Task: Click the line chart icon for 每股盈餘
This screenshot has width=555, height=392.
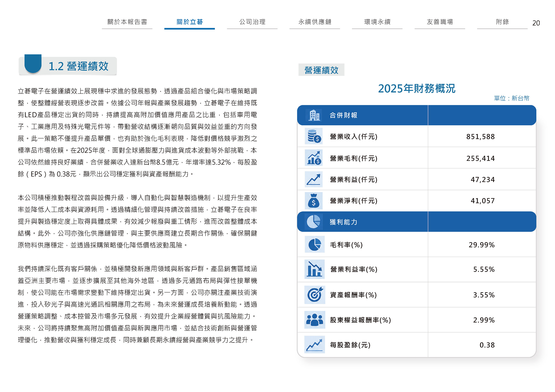Action: pos(315,344)
